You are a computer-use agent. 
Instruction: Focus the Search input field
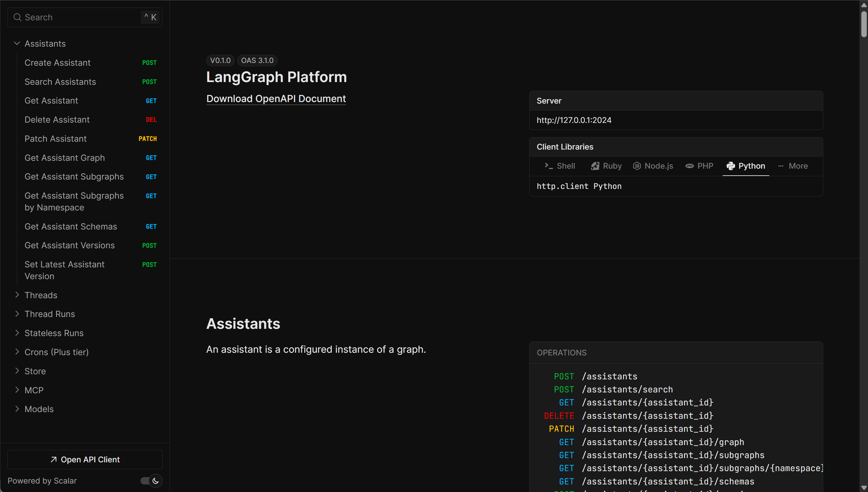coord(85,17)
